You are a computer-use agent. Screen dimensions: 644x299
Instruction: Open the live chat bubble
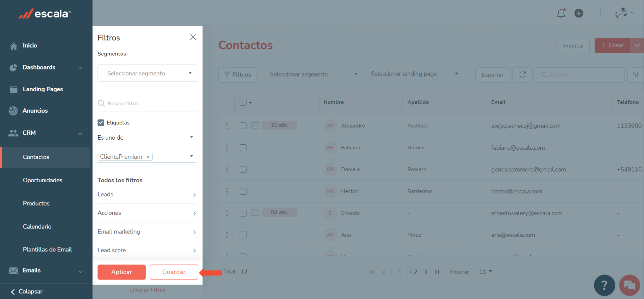(x=630, y=285)
